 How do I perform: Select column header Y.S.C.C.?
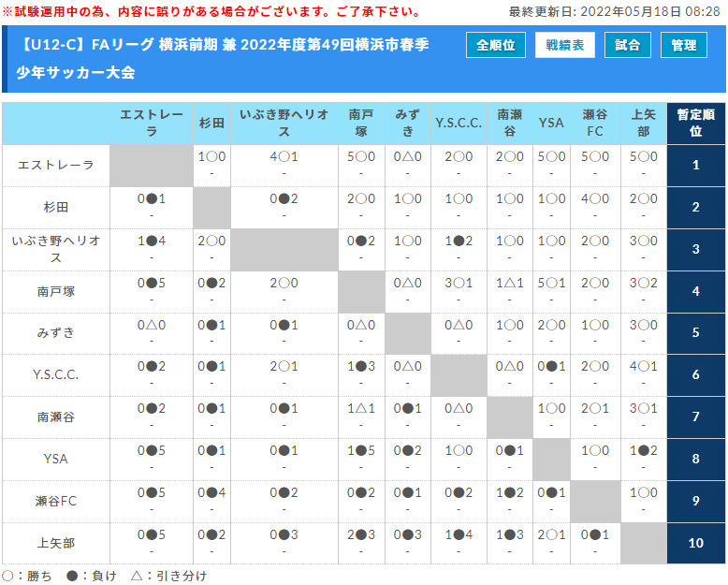click(459, 124)
